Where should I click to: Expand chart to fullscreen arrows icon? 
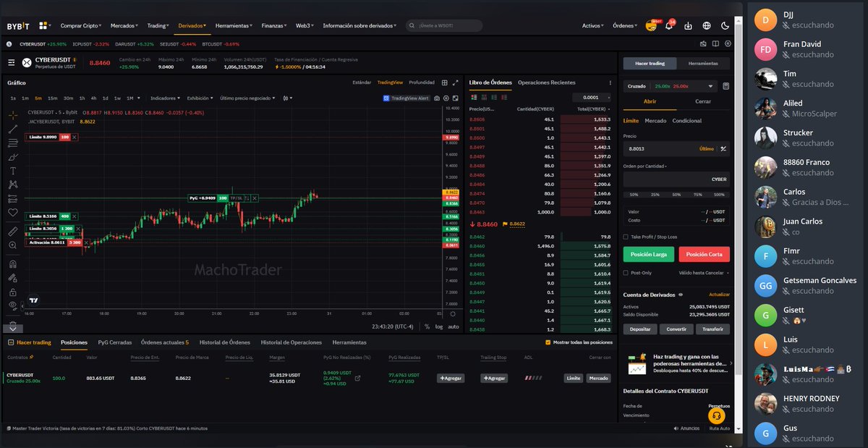point(455,83)
